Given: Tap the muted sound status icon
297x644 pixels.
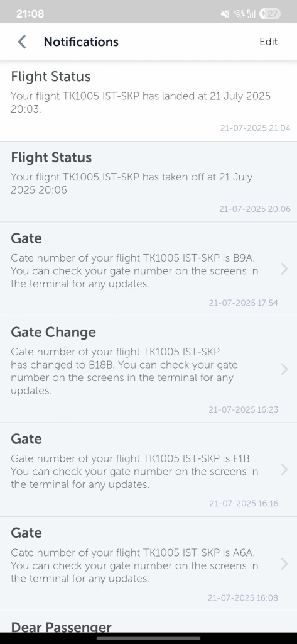Looking at the screenshot, I should (x=225, y=14).
